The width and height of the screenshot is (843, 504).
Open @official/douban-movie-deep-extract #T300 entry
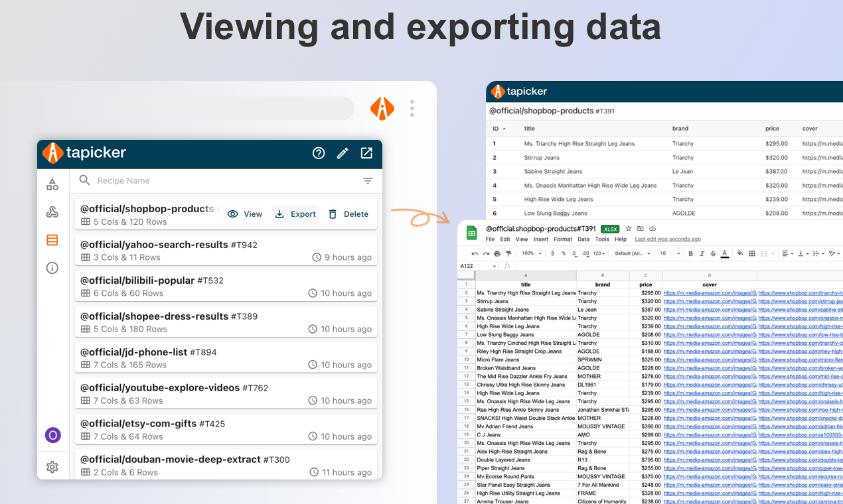coord(226,464)
